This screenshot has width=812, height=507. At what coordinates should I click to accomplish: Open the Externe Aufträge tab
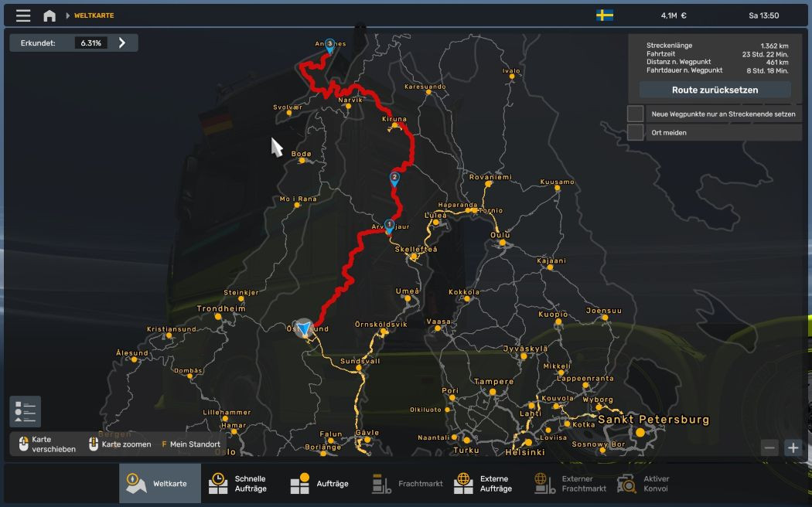483,484
